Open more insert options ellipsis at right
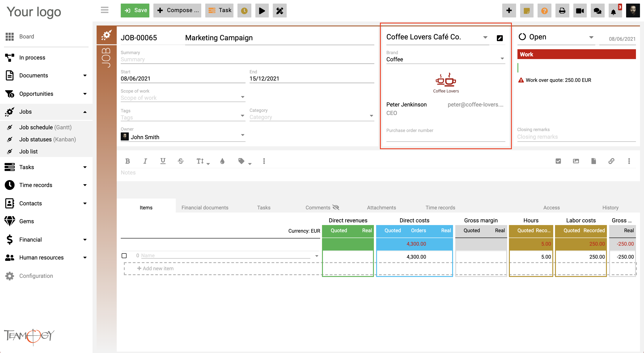The height and width of the screenshot is (353, 644). tap(629, 161)
